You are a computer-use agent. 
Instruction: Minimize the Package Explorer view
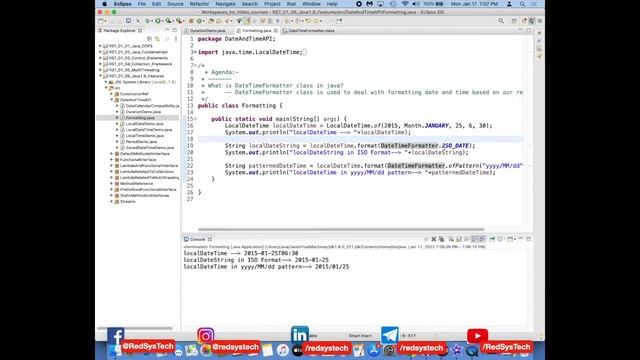point(167,30)
